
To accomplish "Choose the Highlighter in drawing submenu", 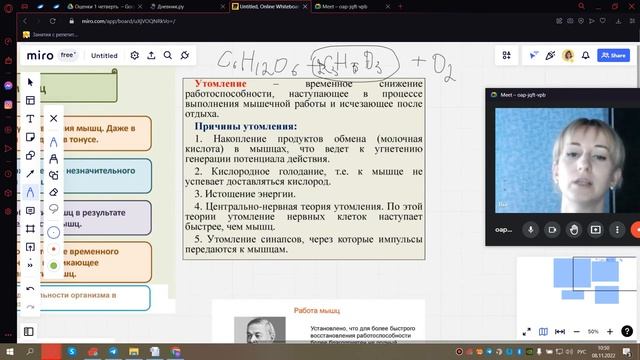I will (x=53, y=158).
